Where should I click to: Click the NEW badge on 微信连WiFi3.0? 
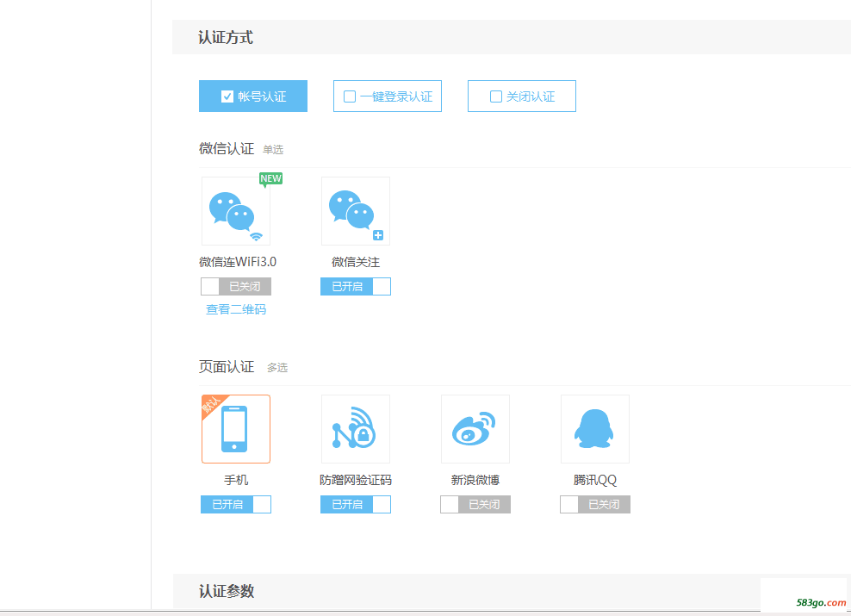click(270, 179)
